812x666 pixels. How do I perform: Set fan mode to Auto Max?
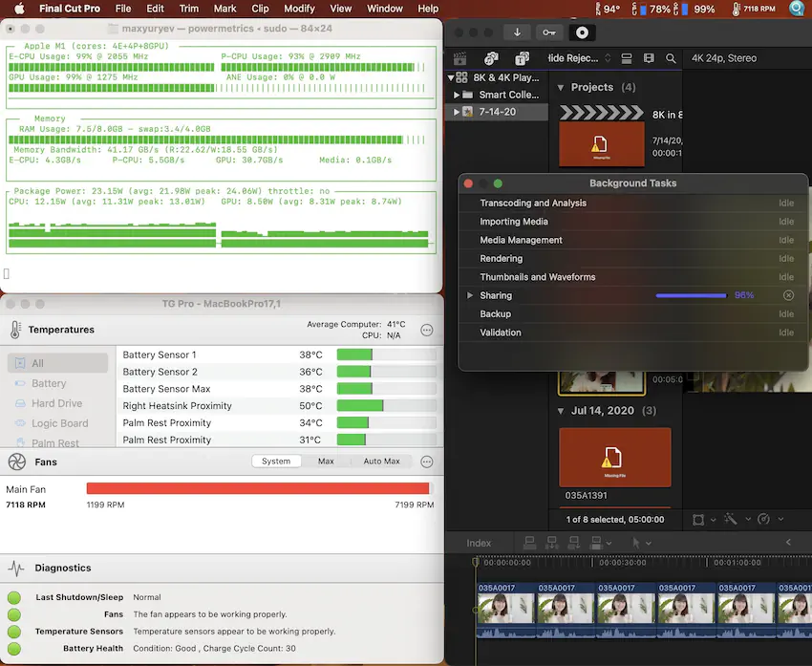pyautogui.click(x=382, y=461)
